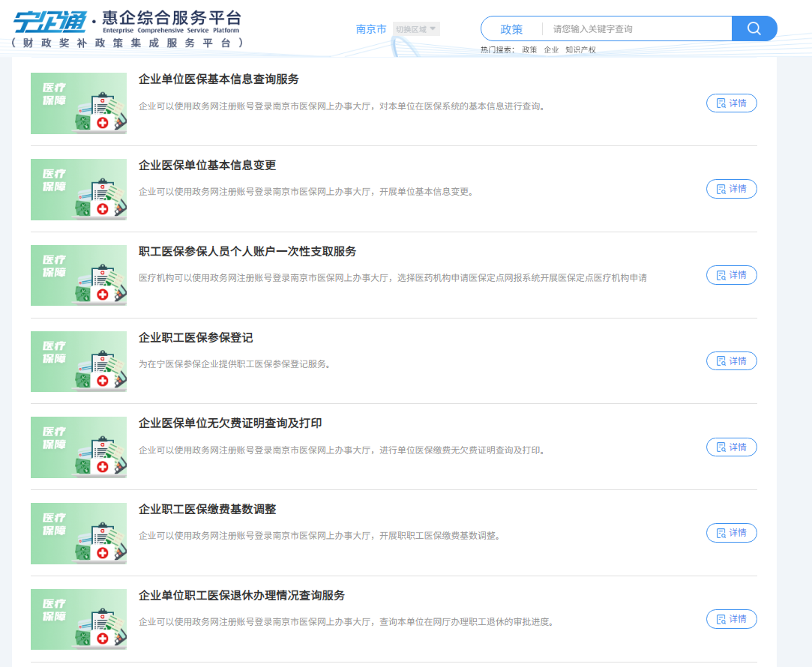Click 详情 icon for 职工医保参保人员个人账户一次性支取服务
Image resolution: width=812 pixels, height=667 pixels.
[721, 275]
